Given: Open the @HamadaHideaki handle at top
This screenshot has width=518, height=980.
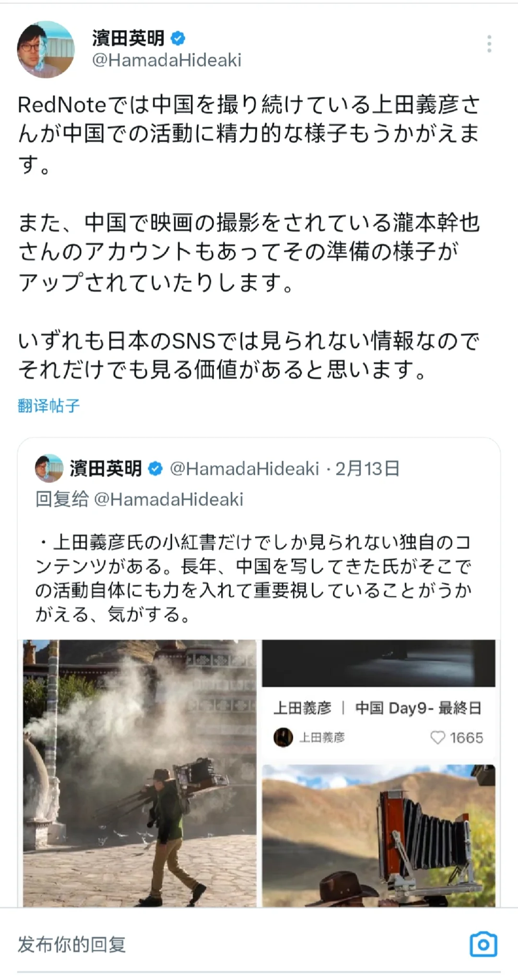Looking at the screenshot, I should click(166, 60).
